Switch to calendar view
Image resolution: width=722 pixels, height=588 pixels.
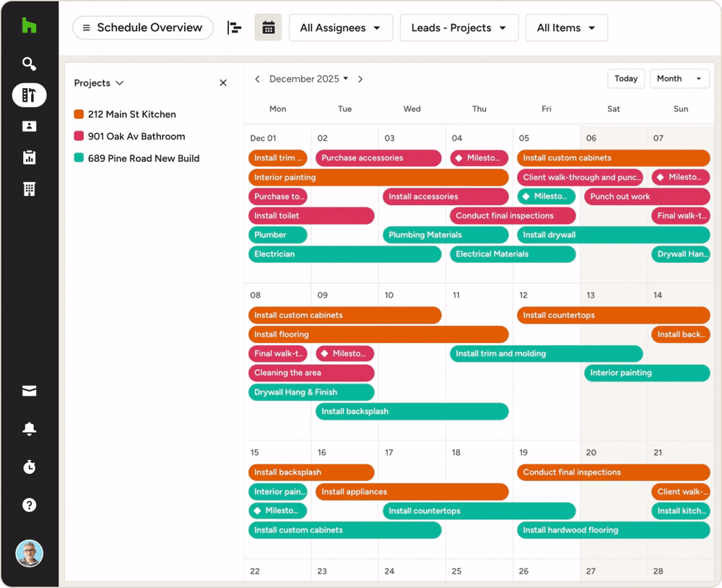pyautogui.click(x=268, y=28)
